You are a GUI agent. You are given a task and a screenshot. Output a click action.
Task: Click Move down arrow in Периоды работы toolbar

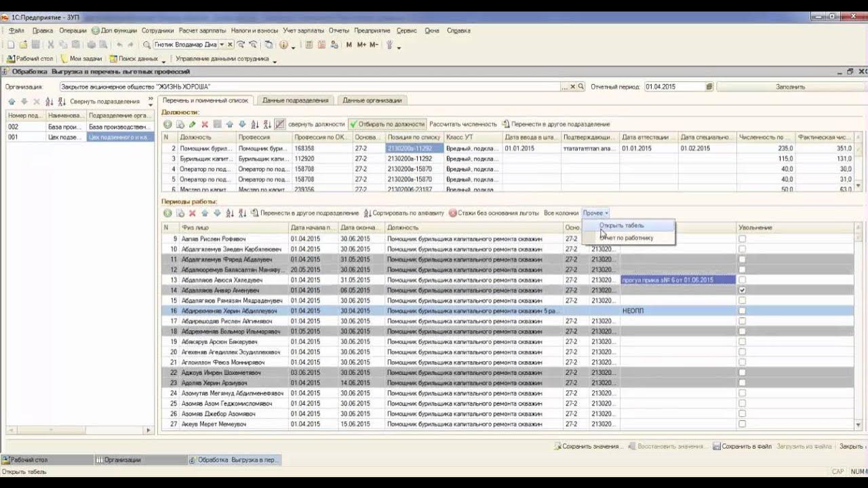[218, 213]
